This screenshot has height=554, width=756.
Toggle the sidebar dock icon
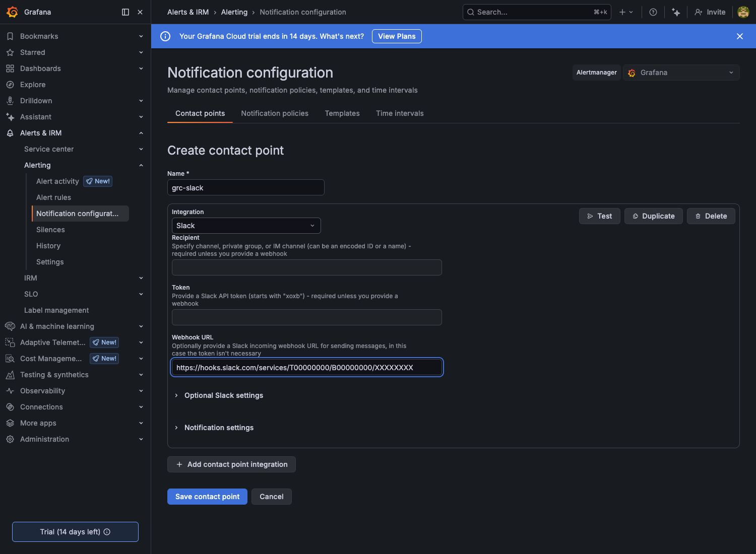click(125, 12)
